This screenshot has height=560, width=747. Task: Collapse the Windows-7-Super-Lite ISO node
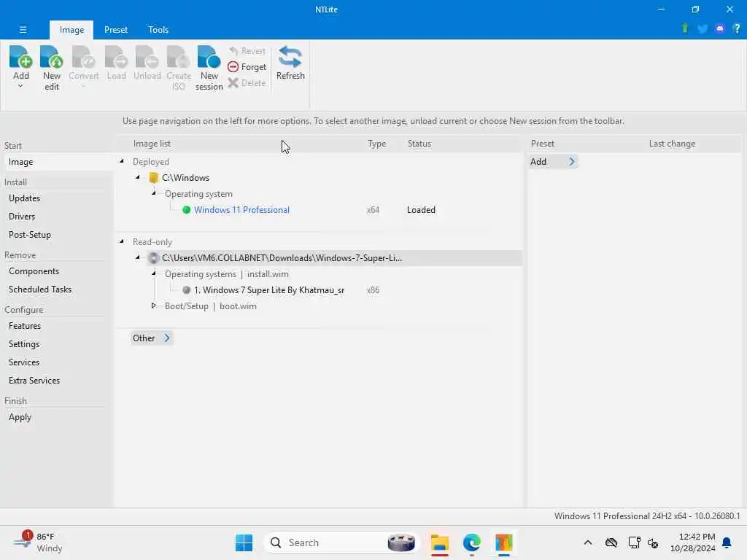tap(138, 257)
